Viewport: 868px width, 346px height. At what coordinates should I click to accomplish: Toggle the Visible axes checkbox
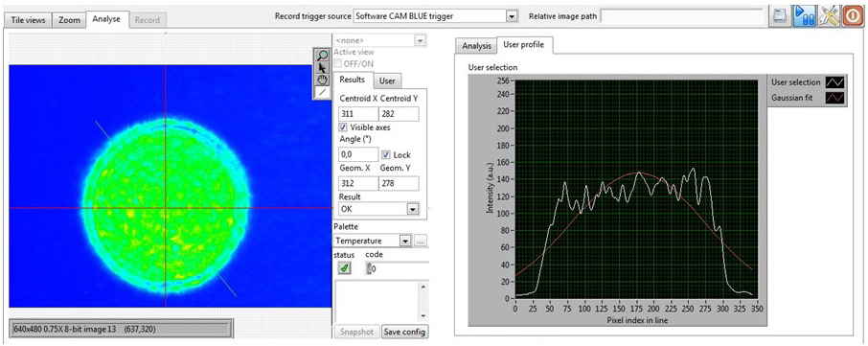343,127
